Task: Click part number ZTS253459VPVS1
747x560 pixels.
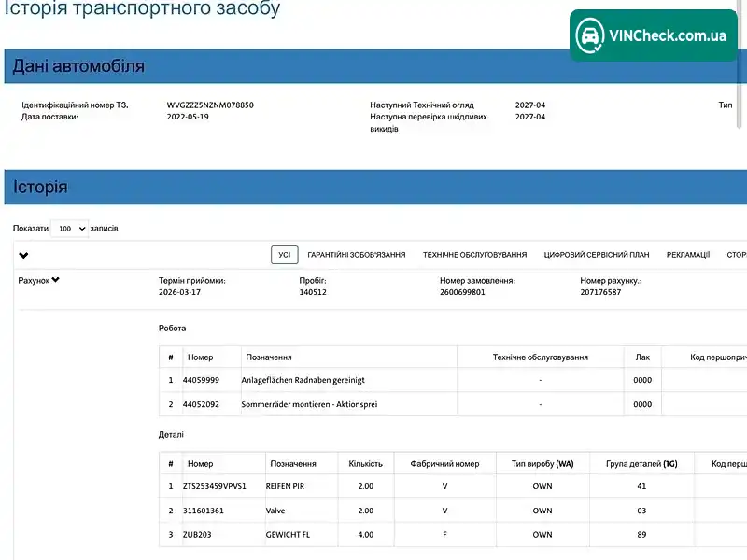Action: [x=215, y=486]
